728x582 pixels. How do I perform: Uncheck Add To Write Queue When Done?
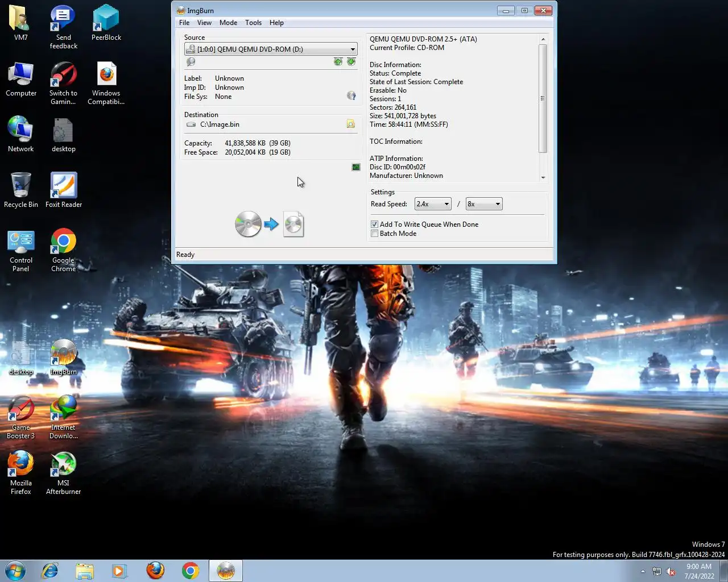coord(374,224)
